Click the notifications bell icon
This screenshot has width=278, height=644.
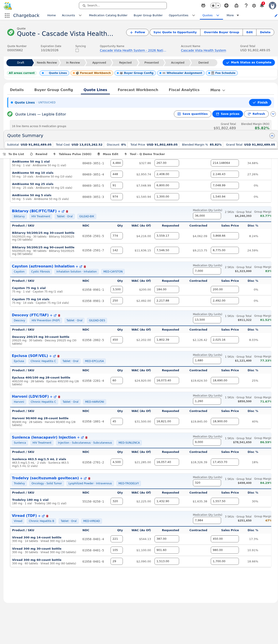tap(262, 5)
